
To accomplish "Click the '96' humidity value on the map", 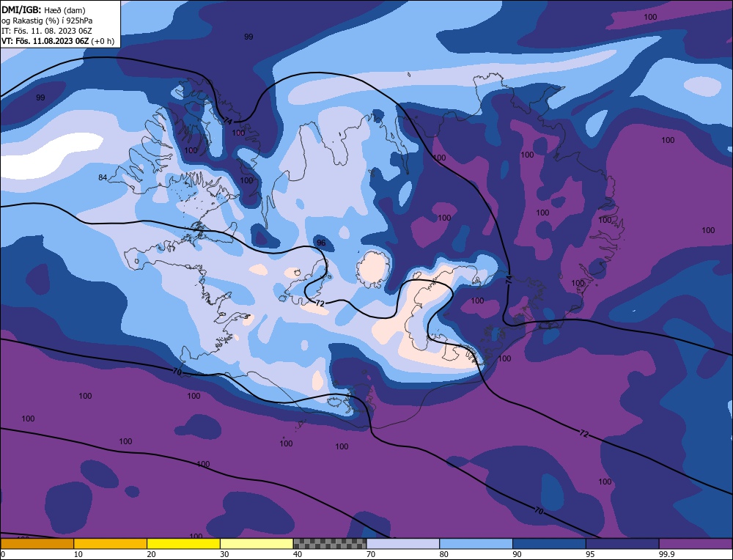I will click(x=321, y=243).
